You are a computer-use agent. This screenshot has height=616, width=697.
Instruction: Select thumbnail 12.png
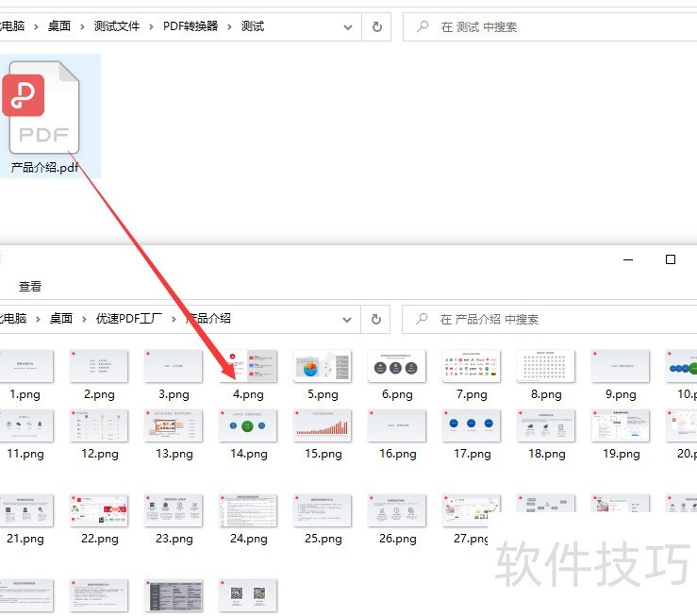[x=99, y=425]
